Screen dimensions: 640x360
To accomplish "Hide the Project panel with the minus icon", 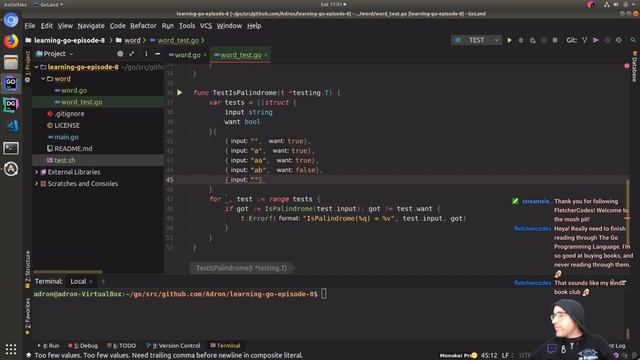I will pos(157,53).
